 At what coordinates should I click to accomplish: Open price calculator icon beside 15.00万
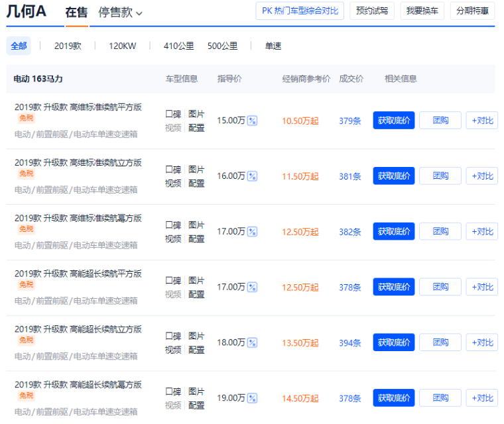252,121
